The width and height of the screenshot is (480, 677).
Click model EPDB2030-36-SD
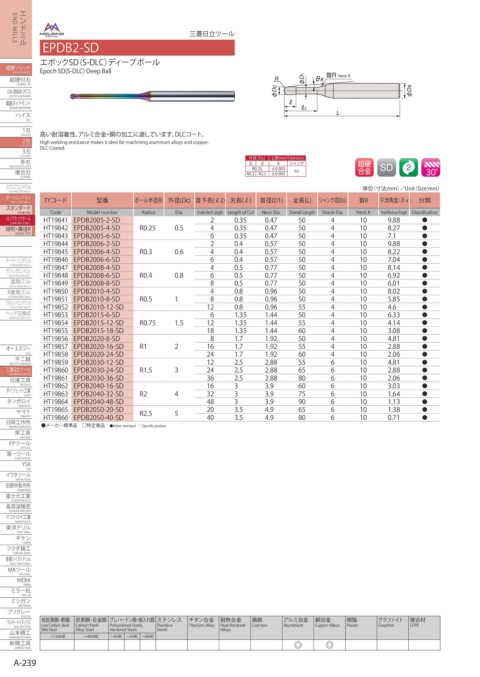99,378
